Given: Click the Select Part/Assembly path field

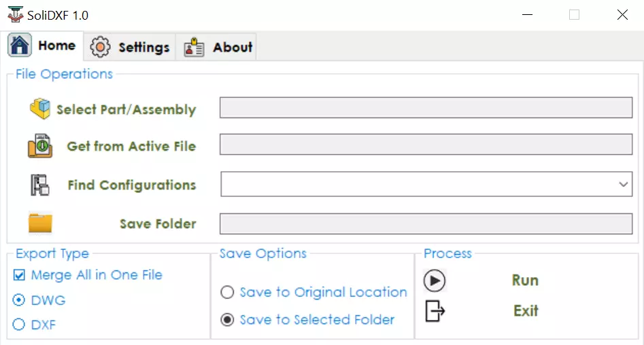Looking at the screenshot, I should 426,107.
